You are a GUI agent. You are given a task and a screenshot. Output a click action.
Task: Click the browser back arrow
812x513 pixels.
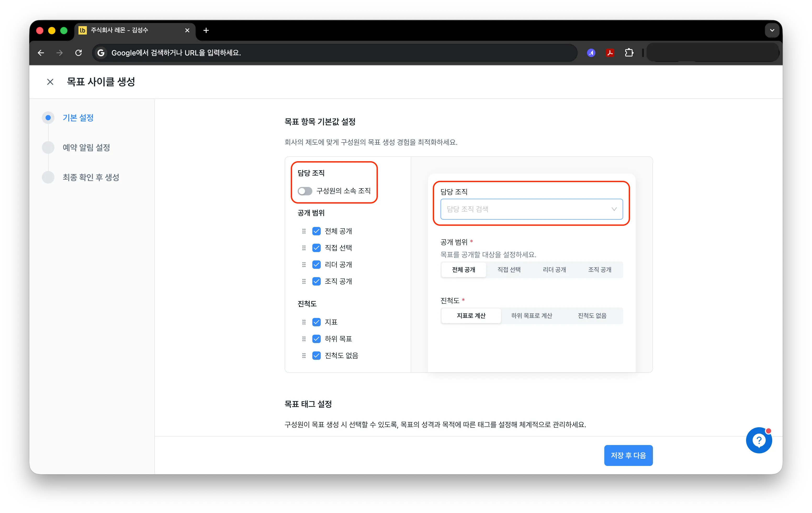(x=41, y=53)
